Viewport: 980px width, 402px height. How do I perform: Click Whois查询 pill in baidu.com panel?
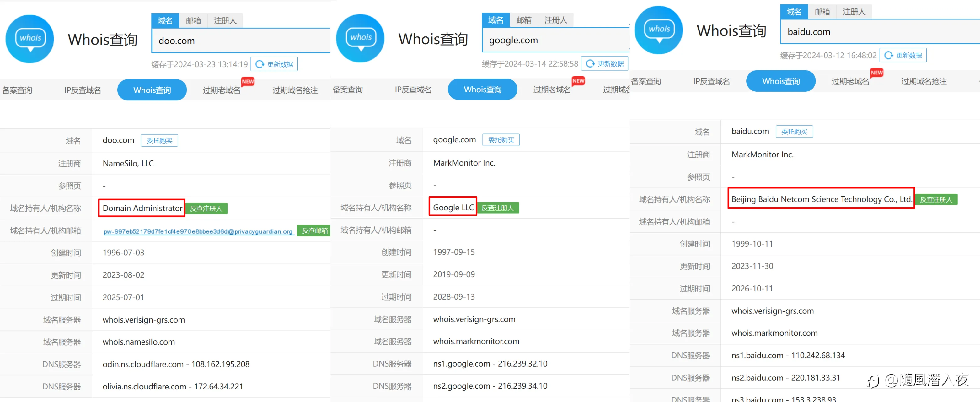coord(781,81)
